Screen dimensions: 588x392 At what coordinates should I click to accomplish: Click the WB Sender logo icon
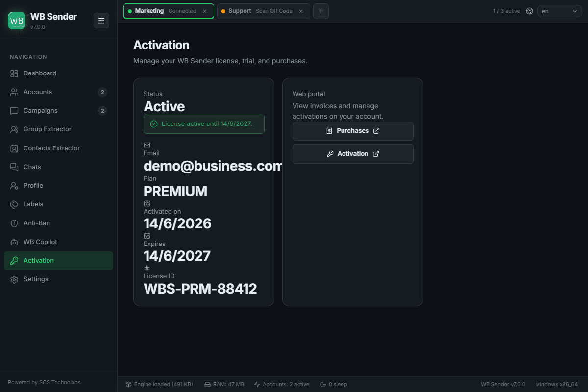[17, 21]
